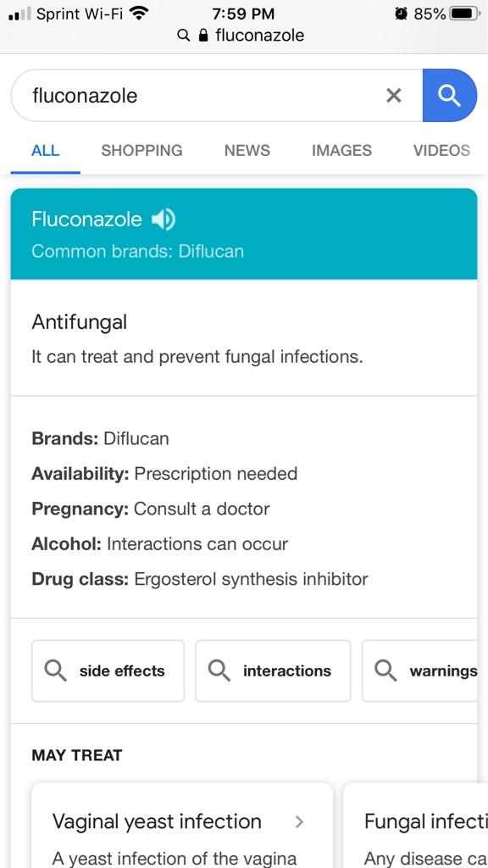
Task: Open the Fungal infection card
Action: click(416, 826)
